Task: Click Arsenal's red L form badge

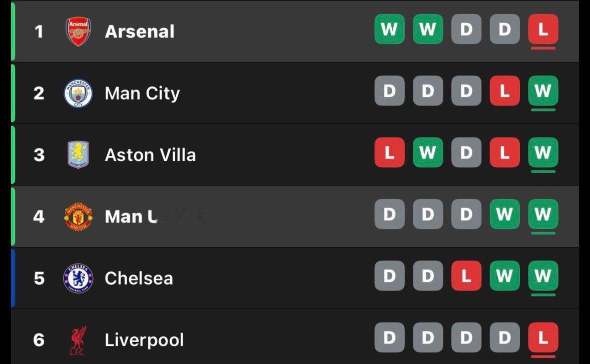Action: 543,29
